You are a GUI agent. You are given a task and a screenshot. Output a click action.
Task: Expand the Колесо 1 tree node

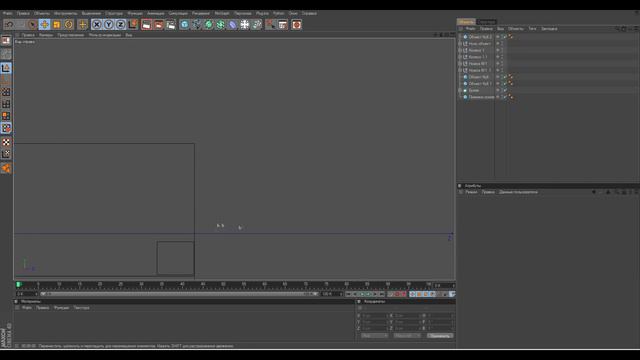point(460,50)
